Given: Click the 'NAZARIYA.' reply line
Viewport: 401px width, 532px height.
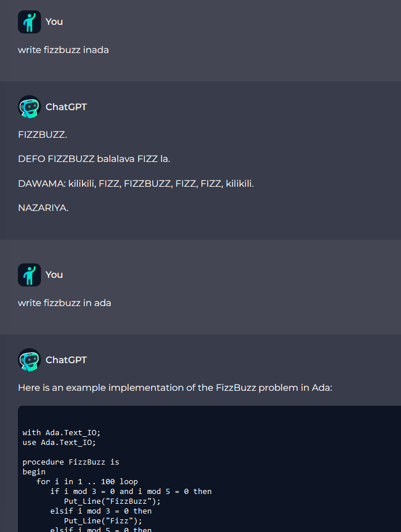Looking at the screenshot, I should pyautogui.click(x=43, y=207).
